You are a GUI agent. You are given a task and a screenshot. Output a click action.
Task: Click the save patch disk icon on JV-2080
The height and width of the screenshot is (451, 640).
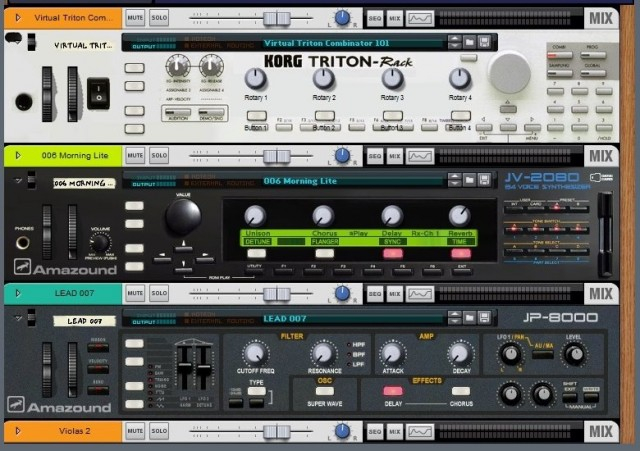(484, 180)
